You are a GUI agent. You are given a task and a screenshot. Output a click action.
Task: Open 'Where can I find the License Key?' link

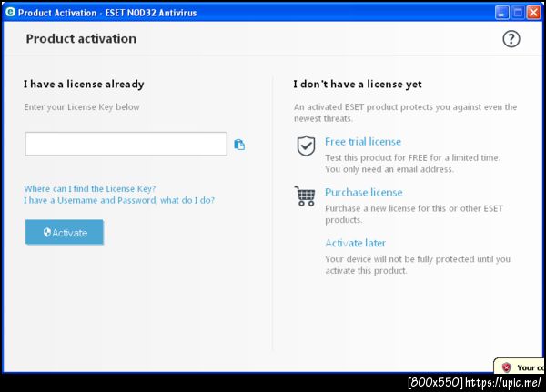[x=90, y=188]
